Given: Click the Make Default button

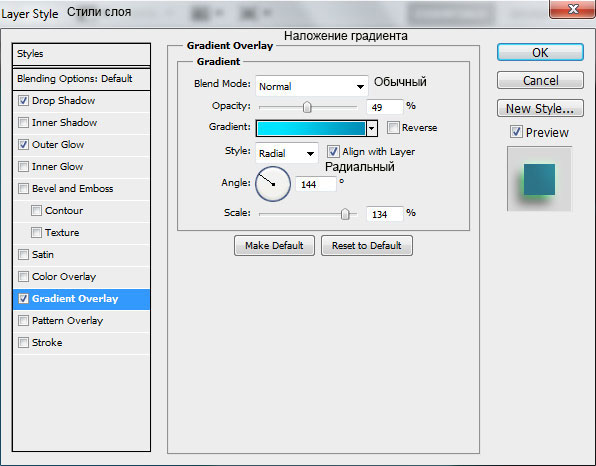Looking at the screenshot, I should [x=274, y=246].
